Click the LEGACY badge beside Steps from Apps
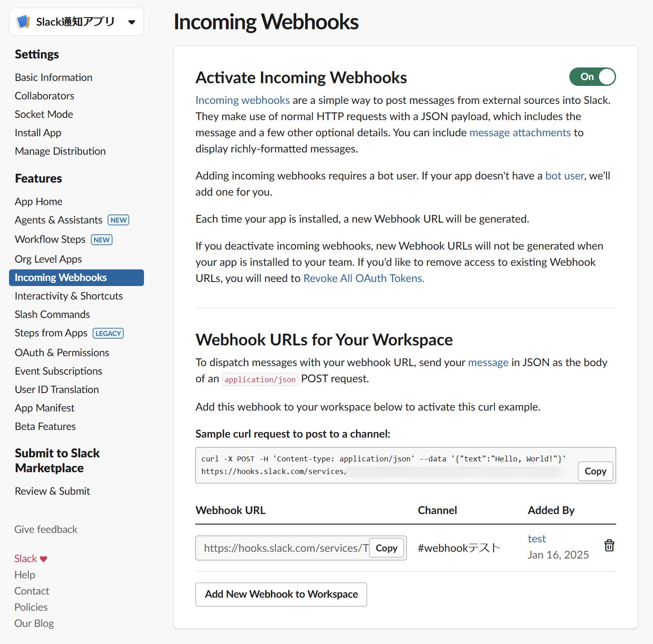This screenshot has width=653, height=644. [x=108, y=333]
